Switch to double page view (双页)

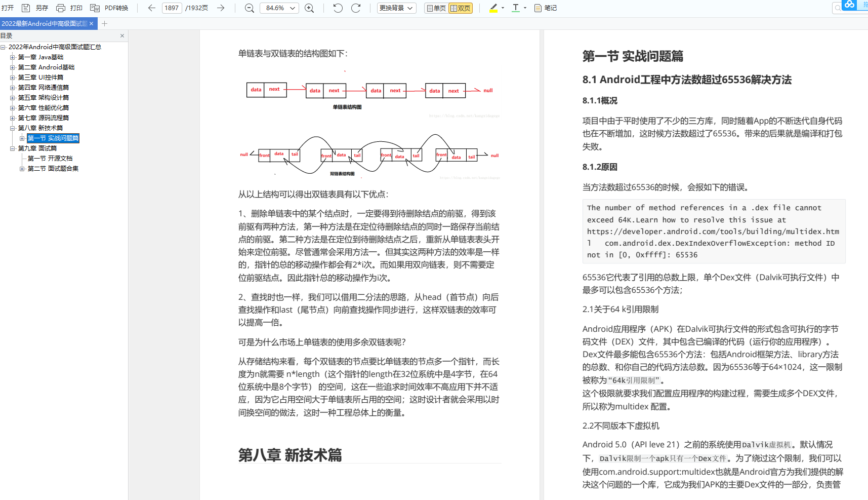pos(461,8)
